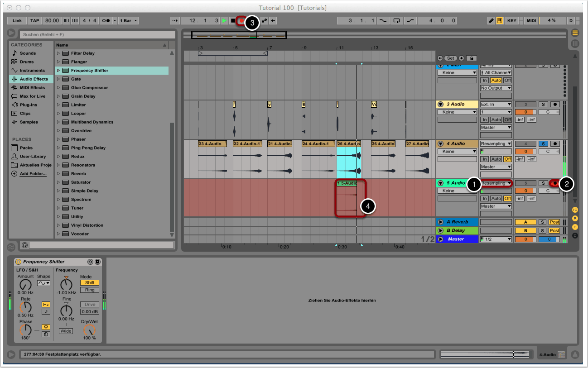Click the Save Preset disk icon
This screenshot has width=588, height=368.
pyautogui.click(x=97, y=262)
